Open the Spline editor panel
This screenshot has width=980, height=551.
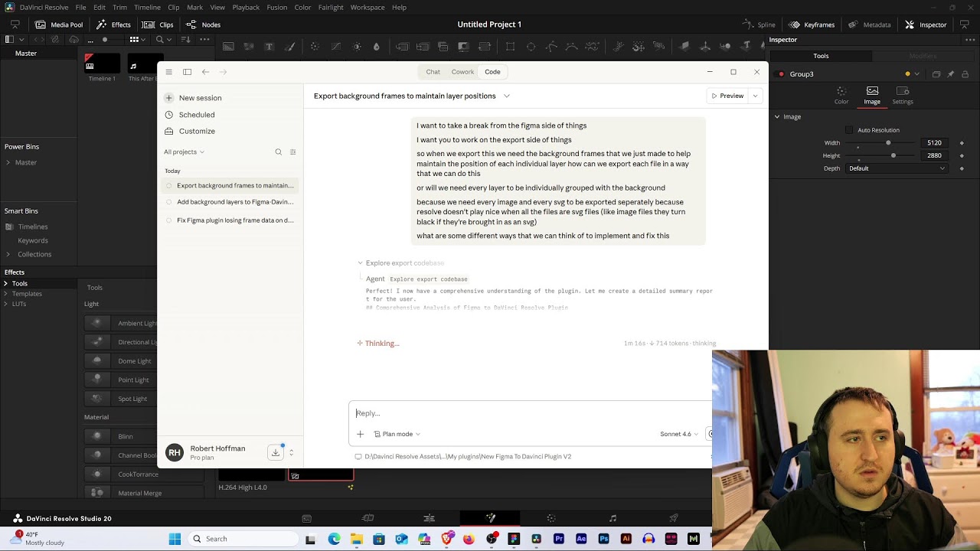[x=759, y=24]
